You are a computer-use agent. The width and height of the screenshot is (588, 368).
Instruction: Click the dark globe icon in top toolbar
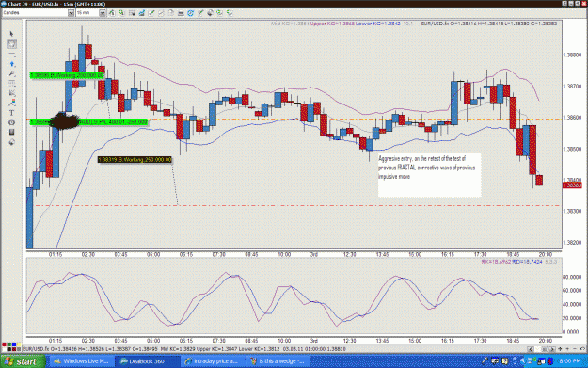[x=210, y=13]
